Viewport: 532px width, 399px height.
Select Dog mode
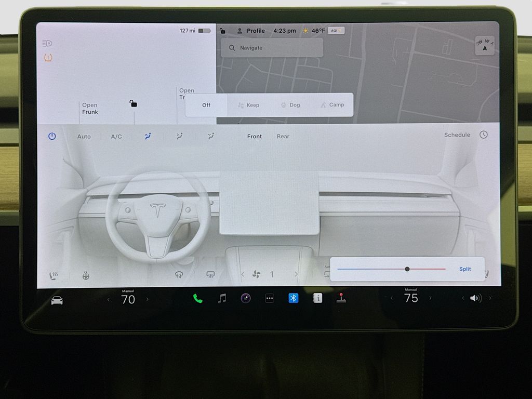coord(290,105)
